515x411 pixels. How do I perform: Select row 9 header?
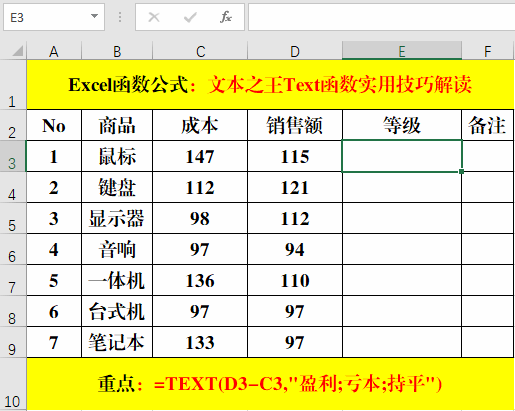click(x=13, y=342)
